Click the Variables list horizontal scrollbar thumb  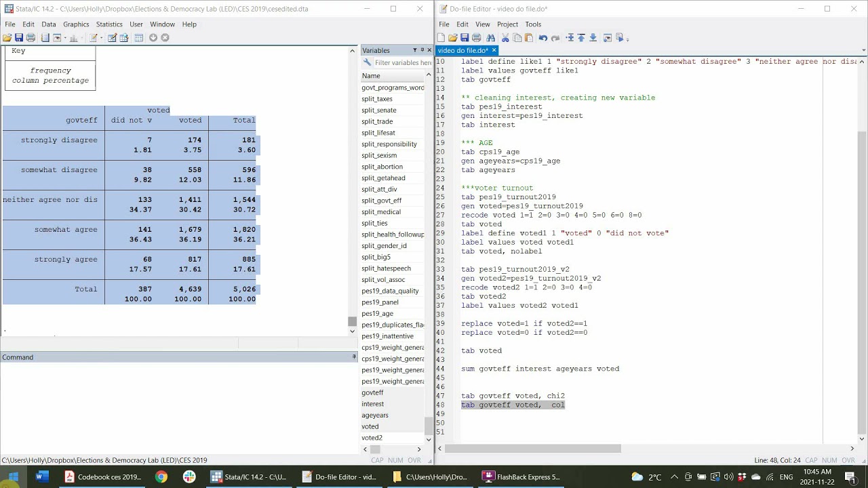(x=375, y=449)
